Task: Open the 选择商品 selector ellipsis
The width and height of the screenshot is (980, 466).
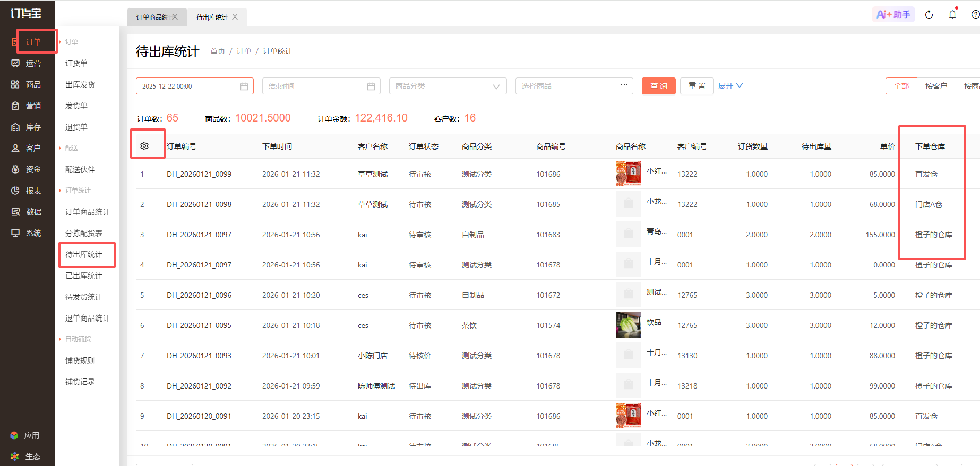Action: click(x=624, y=85)
